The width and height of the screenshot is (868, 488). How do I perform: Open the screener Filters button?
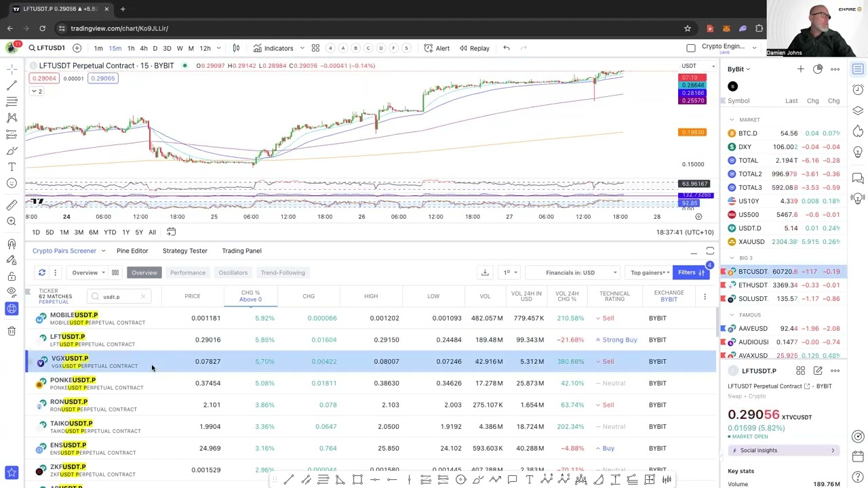(691, 272)
